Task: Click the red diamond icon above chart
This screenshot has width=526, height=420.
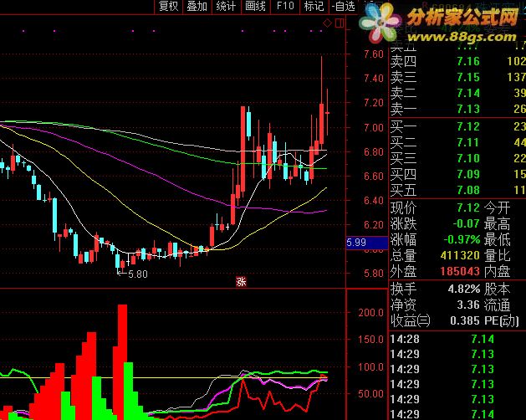Action: [x=328, y=23]
